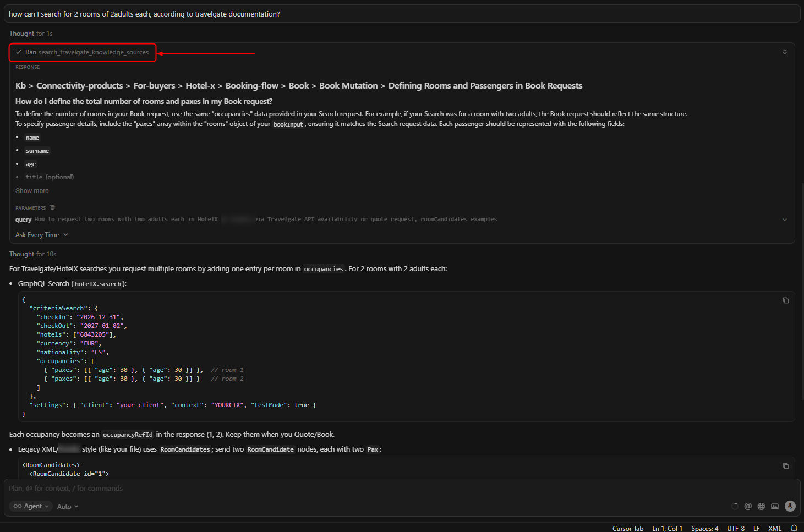Click the globe web search icon
This screenshot has width=804, height=532.
pos(761,506)
